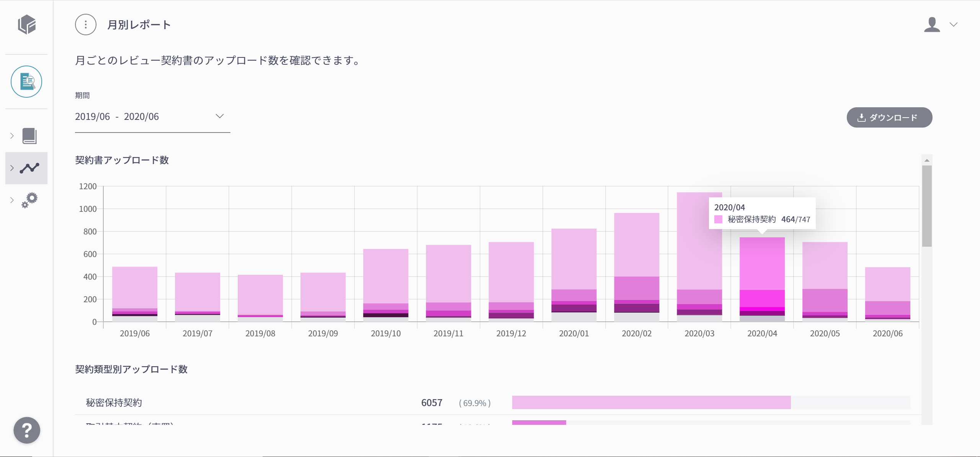Expand the chevron next to book icon

tap(12, 136)
